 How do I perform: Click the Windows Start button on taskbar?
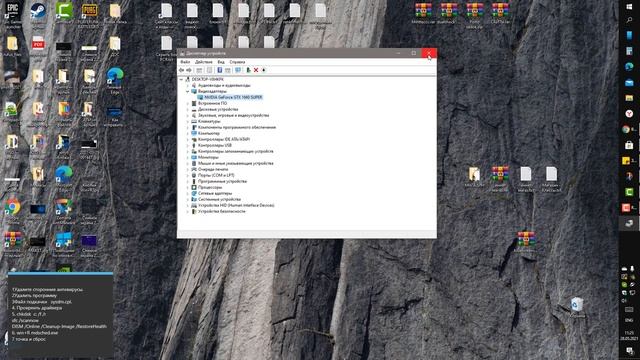tap(629, 7)
